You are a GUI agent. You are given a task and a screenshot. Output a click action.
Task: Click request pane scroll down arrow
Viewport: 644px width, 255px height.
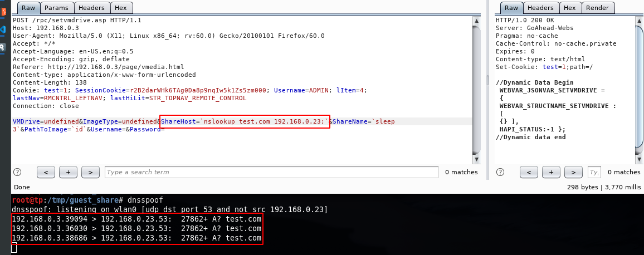tap(476, 159)
